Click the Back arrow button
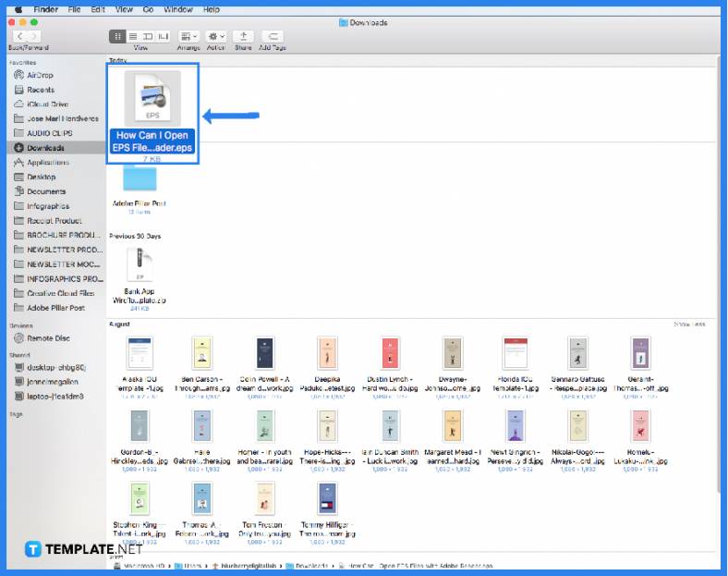This screenshot has height=576, width=728. [x=19, y=36]
